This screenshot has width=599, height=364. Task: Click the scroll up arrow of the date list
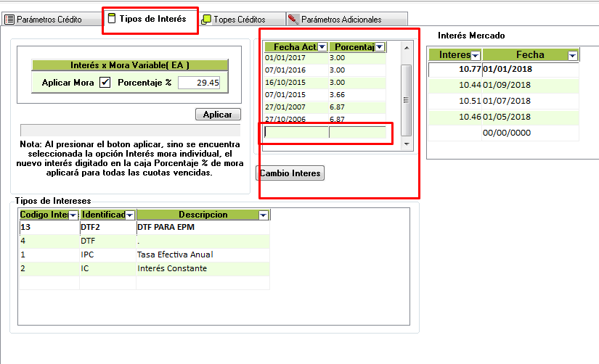coord(407,48)
